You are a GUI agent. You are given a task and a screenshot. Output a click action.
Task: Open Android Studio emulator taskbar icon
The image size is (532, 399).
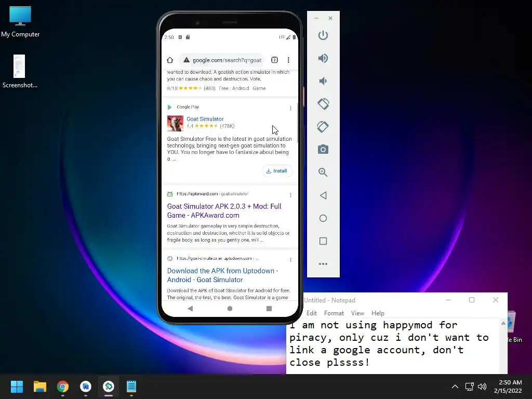[109, 387]
